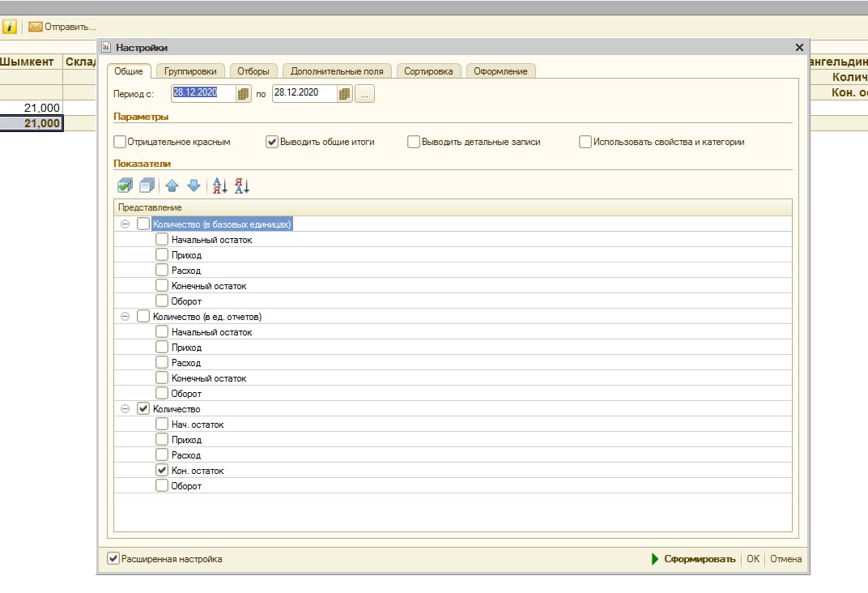This screenshot has height=593, width=868.
Task: Click the check all indicators icon
Action: pos(126,186)
